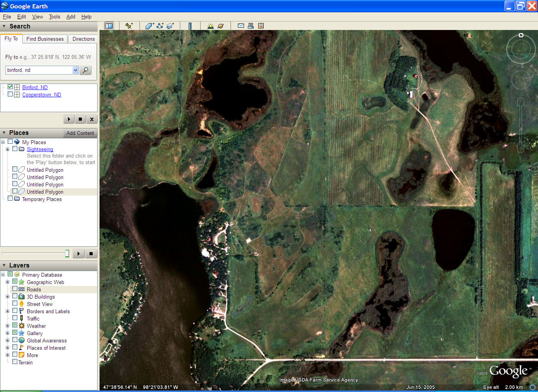538x392 pixels.
Task: Click the Places opacity slider handle
Action: click(67, 253)
